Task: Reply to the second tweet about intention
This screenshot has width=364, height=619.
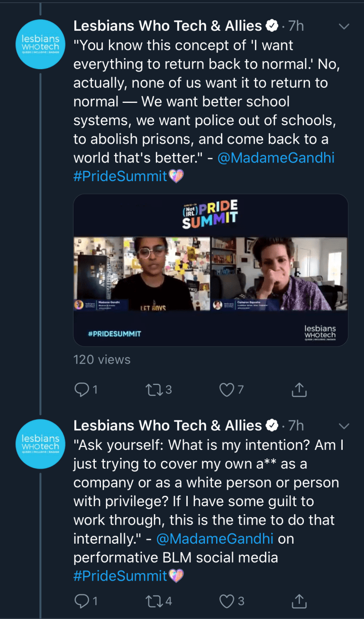Action: point(82,601)
